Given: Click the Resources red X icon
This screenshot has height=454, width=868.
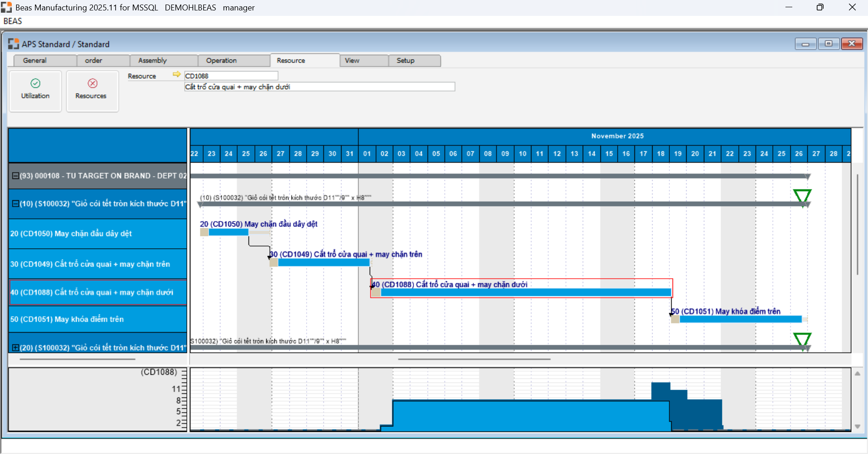Looking at the screenshot, I should point(93,83).
